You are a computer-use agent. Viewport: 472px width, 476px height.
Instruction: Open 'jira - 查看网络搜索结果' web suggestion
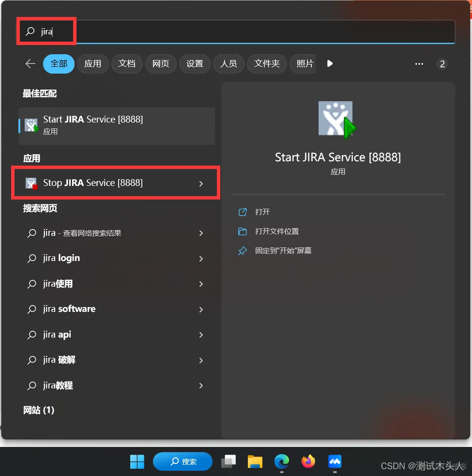coord(117,233)
